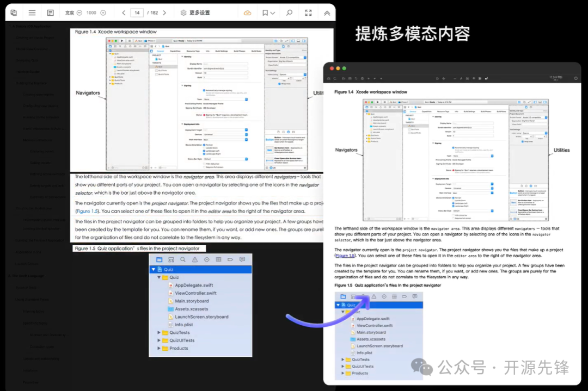Collapse the Quiz project root in left figure
The height and width of the screenshot is (391, 588).
154,269
